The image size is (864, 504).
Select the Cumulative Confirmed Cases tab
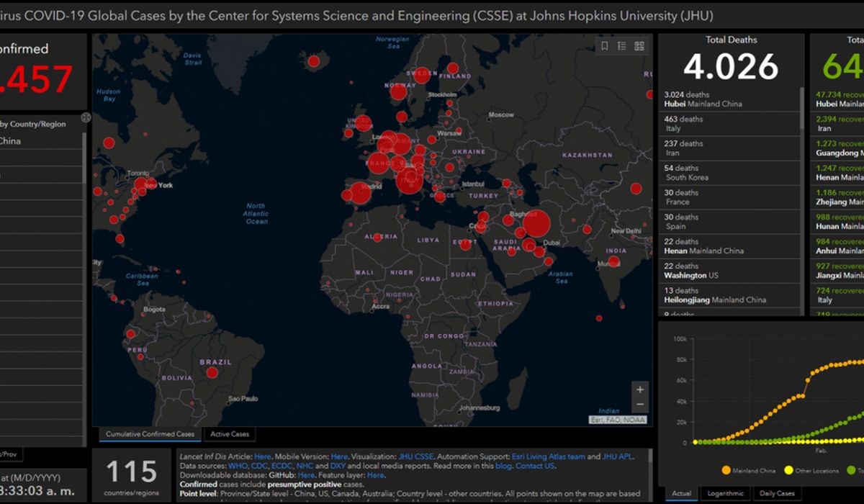click(x=150, y=434)
